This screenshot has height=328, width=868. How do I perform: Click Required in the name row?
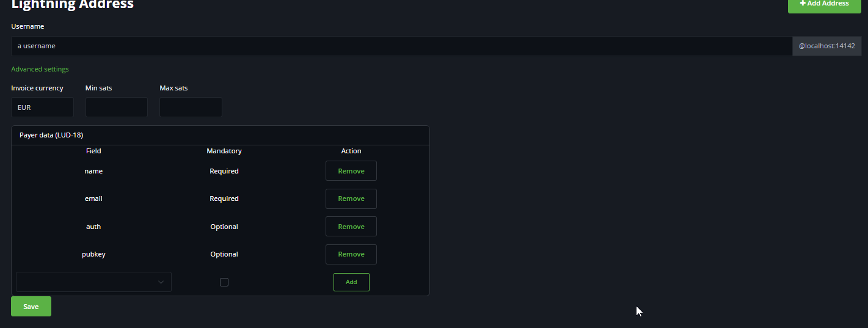coord(224,171)
